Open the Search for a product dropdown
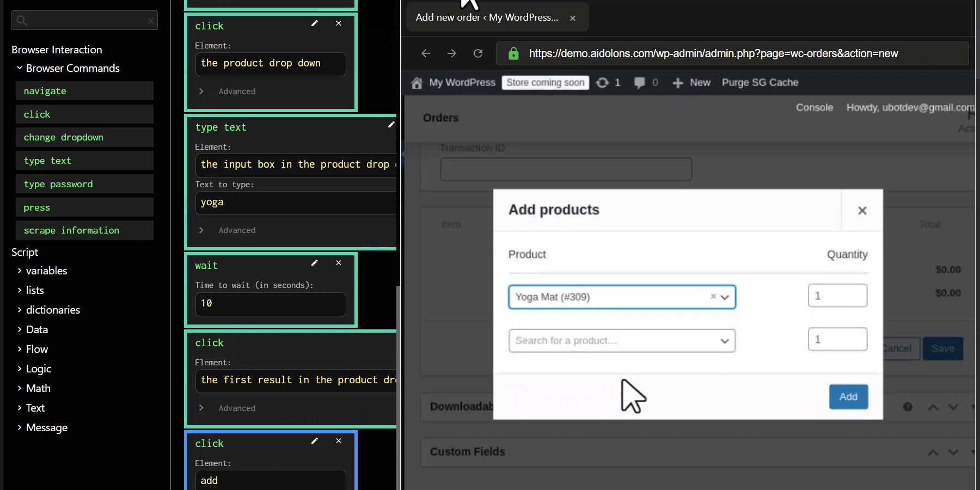Viewport: 980px width, 490px height. point(622,340)
